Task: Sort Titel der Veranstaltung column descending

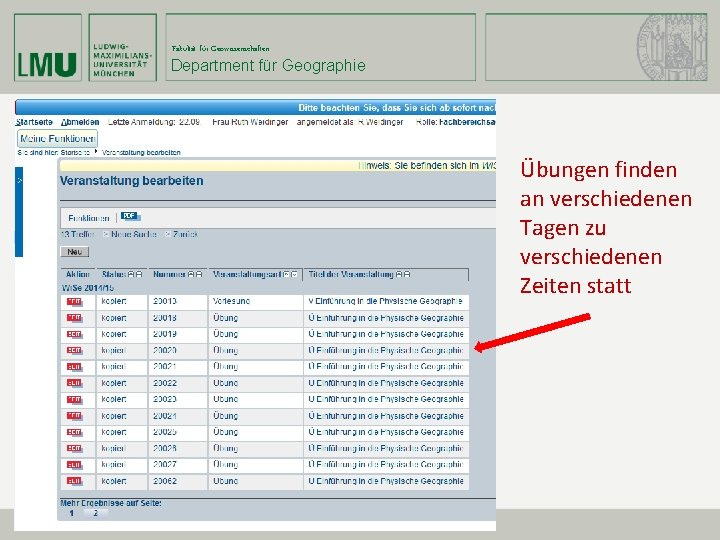Action: click(406, 274)
